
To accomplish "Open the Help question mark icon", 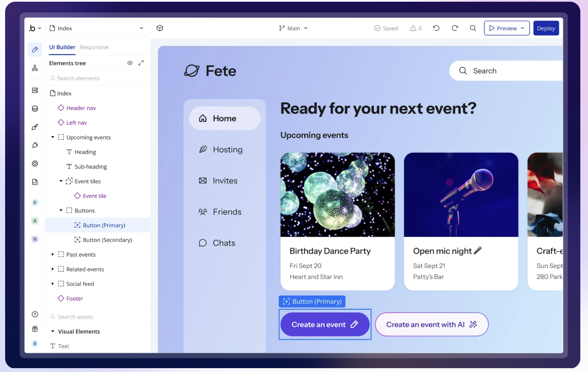I will pos(35,314).
